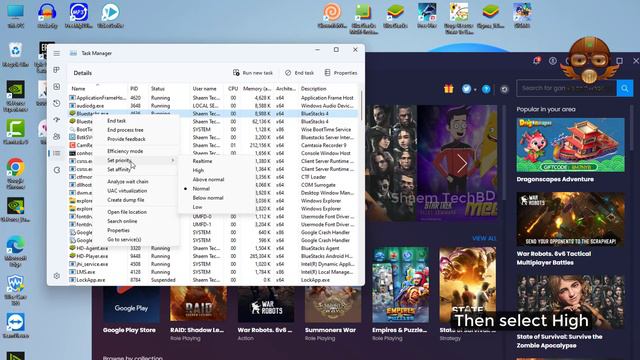Image resolution: width=640 pixels, height=360 pixels.
Task: Sort by the CPU column header
Action: (x=233, y=89)
